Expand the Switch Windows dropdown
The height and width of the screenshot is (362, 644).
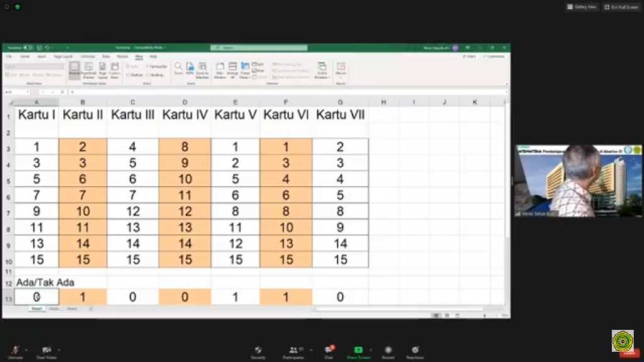(323, 70)
